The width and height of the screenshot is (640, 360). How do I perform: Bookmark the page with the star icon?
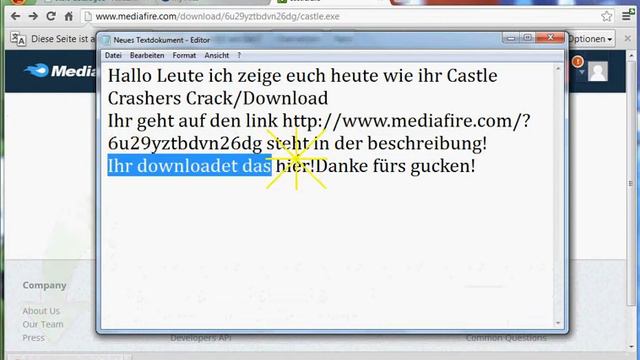(607, 16)
